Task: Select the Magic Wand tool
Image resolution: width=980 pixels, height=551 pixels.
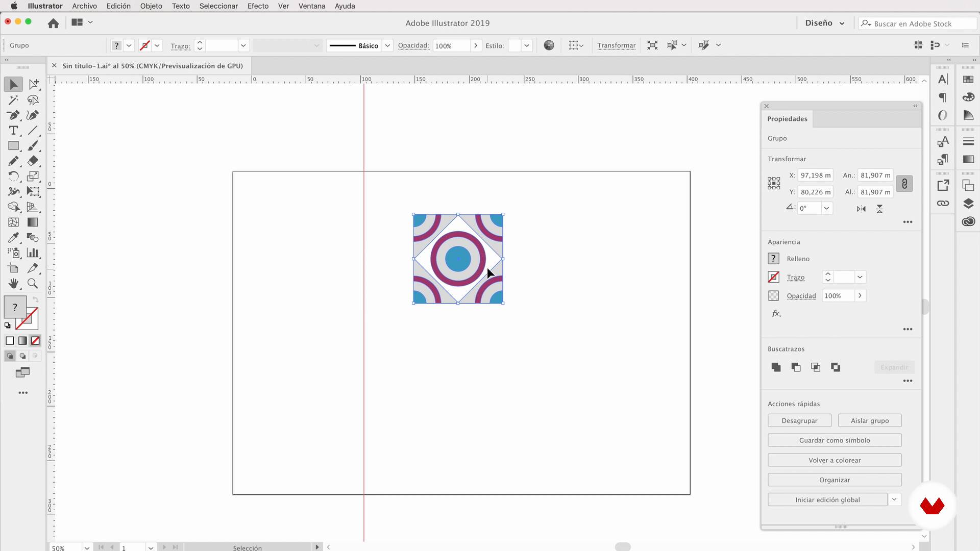Action: click(14, 100)
